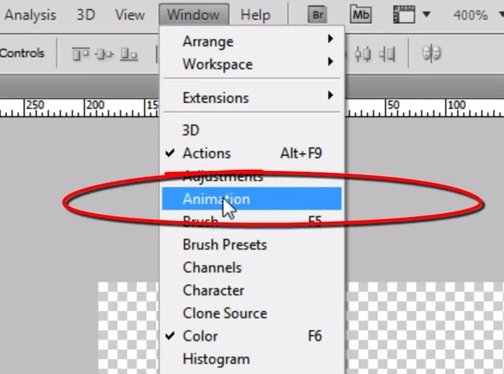The image size is (504, 374).
Task: Click the Align vertical centers icon
Action: [104, 53]
